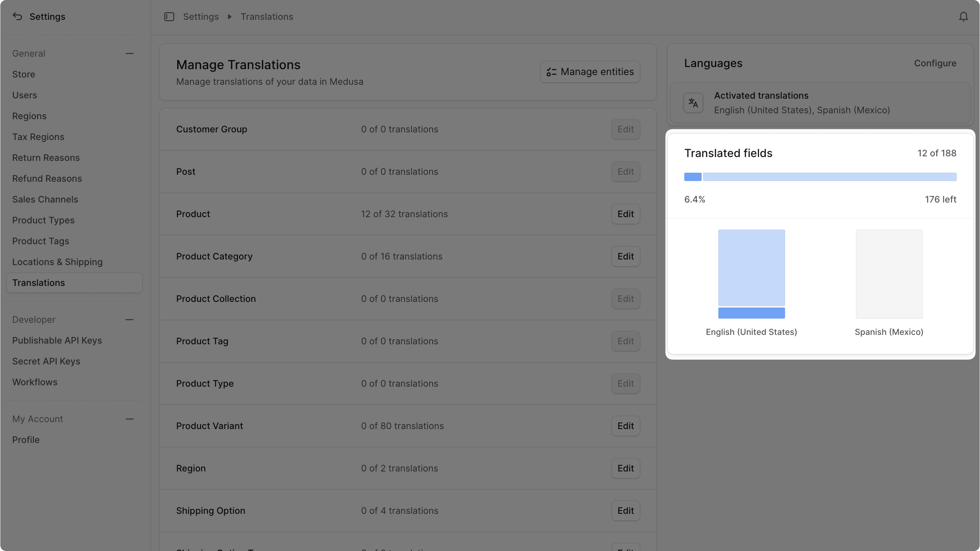980x551 pixels.
Task: Edit Product translations
Action: (x=626, y=214)
